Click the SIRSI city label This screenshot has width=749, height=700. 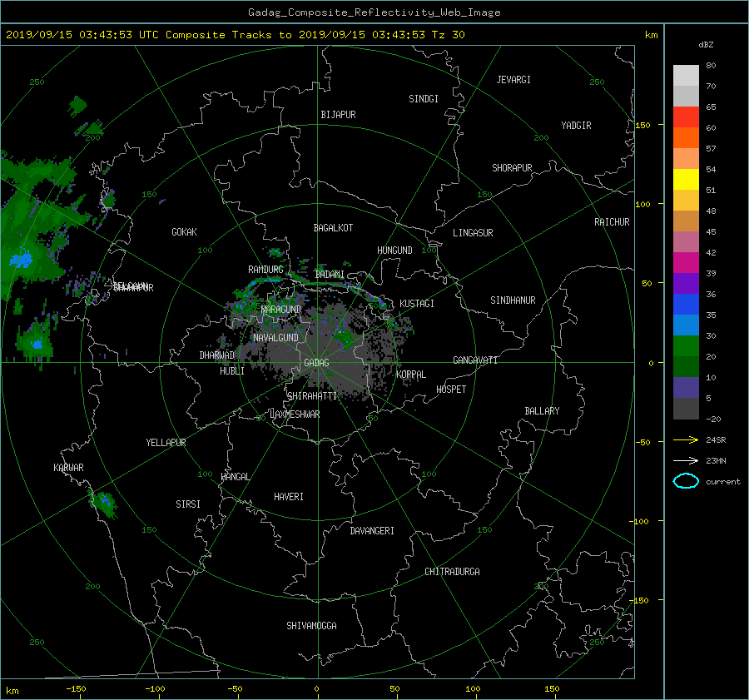(188, 504)
